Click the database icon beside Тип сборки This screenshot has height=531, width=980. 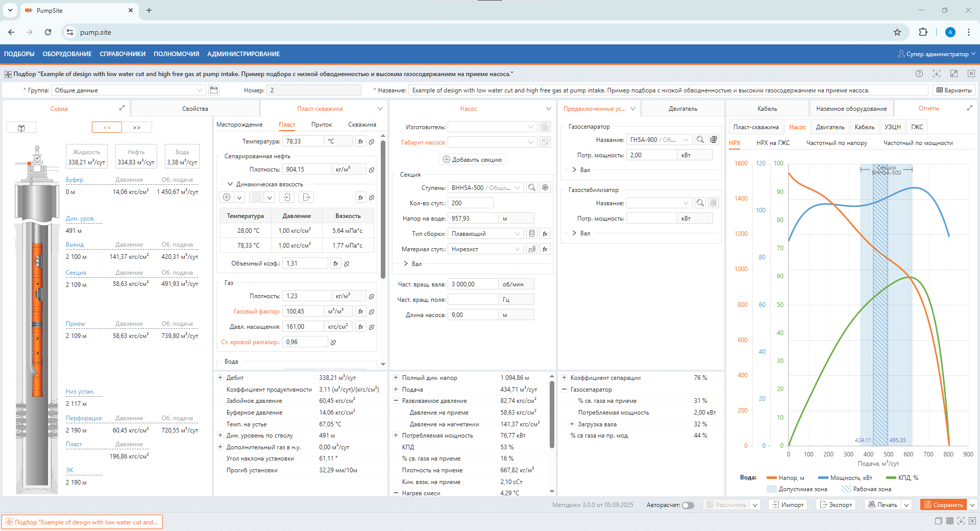532,234
